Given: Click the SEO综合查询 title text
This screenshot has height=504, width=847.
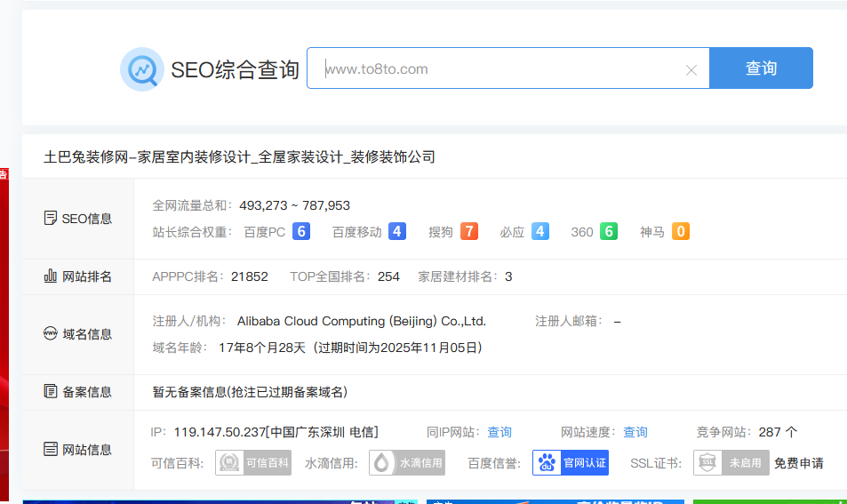Looking at the screenshot, I should coord(235,69).
